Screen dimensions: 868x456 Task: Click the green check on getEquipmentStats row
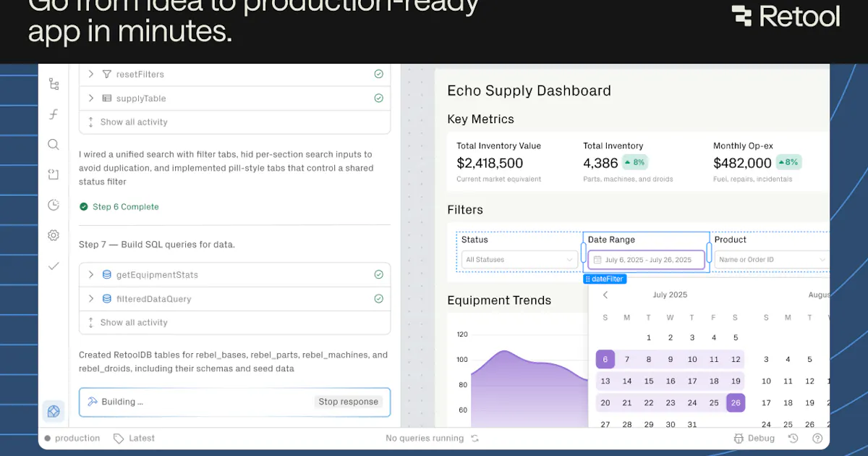378,274
